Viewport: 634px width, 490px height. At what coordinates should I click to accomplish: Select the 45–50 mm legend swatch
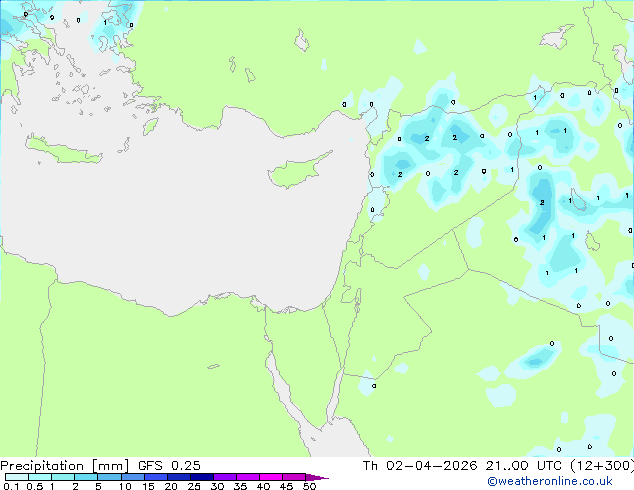(294, 477)
